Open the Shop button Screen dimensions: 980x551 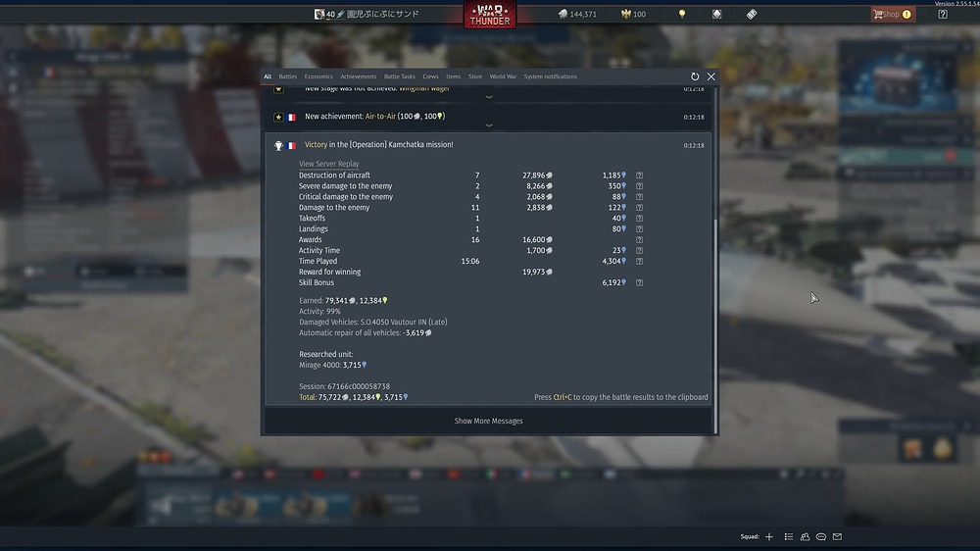point(893,14)
